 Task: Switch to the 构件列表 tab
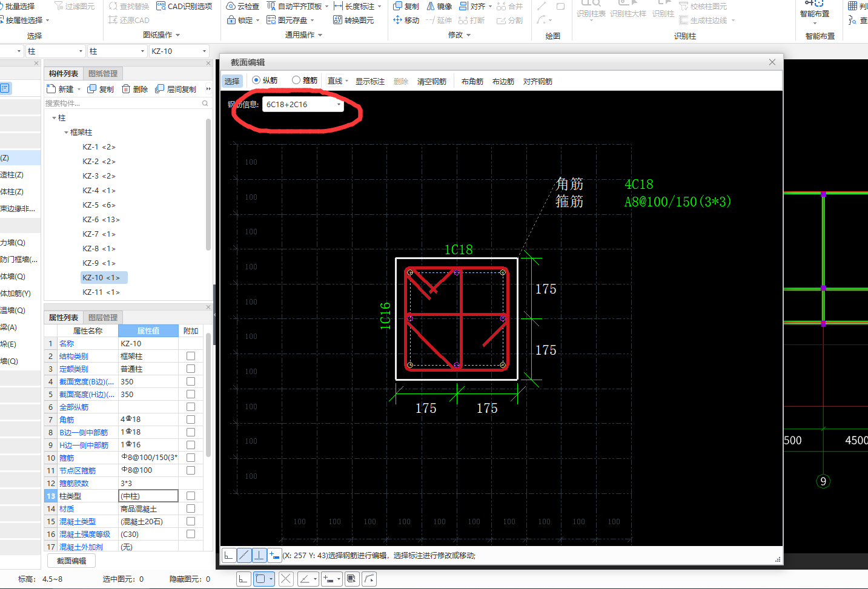tap(64, 73)
